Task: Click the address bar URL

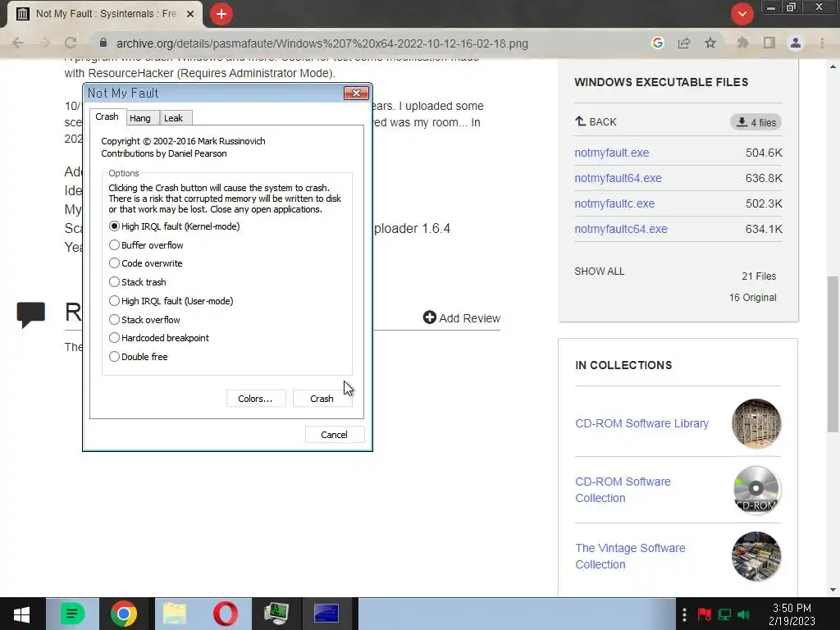Action: coord(322,43)
